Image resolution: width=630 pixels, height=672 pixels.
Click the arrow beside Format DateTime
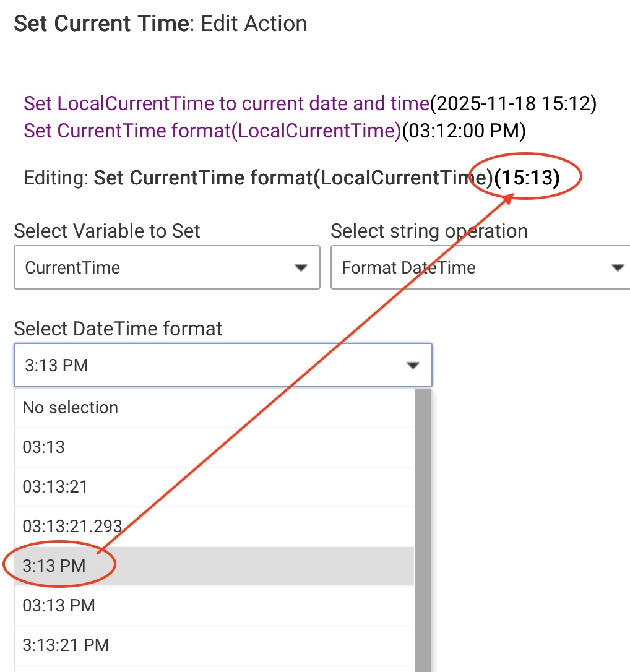617,268
